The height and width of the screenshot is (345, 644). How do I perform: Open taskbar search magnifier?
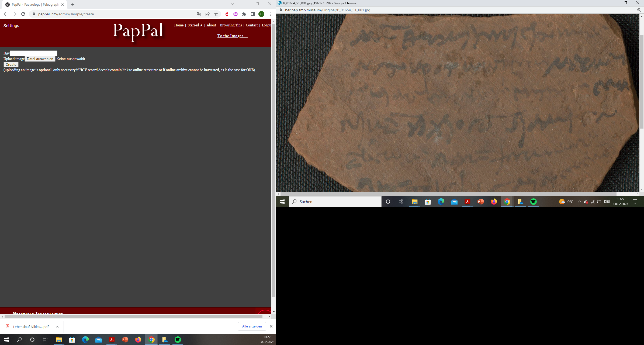tap(19, 340)
